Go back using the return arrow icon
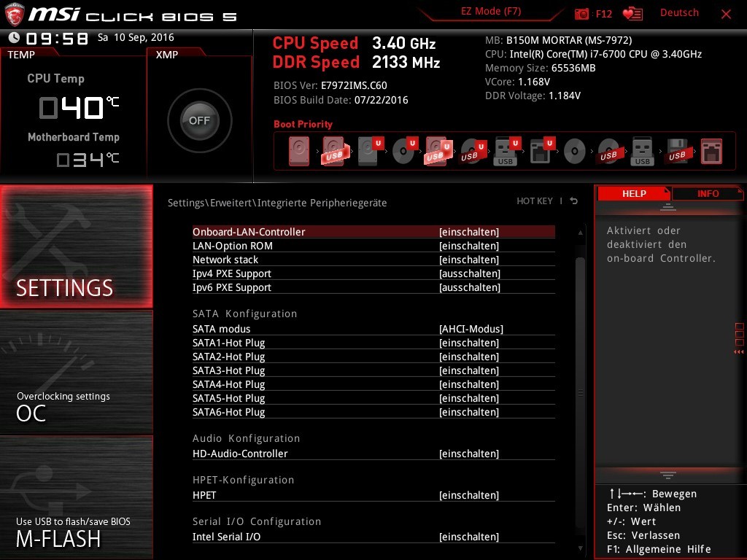The image size is (747, 560). click(x=574, y=201)
